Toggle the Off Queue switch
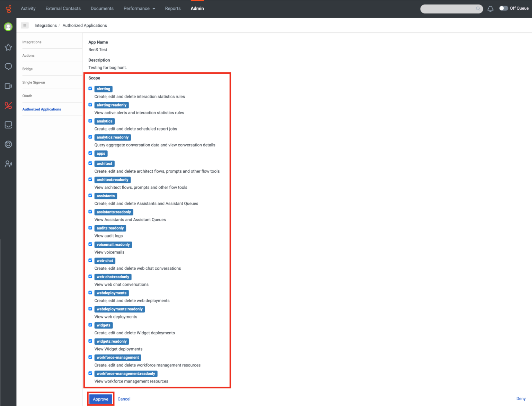The height and width of the screenshot is (406, 532). [503, 8]
